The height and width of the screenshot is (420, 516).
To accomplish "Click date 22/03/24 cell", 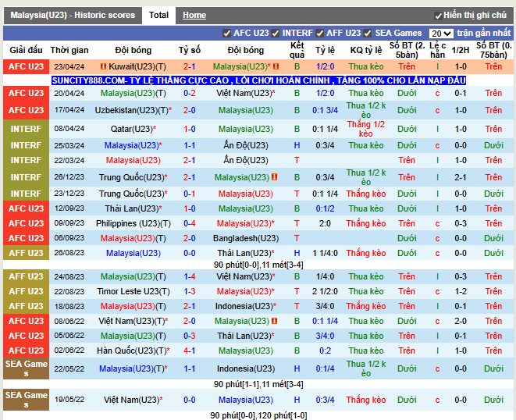I will 69,160.
